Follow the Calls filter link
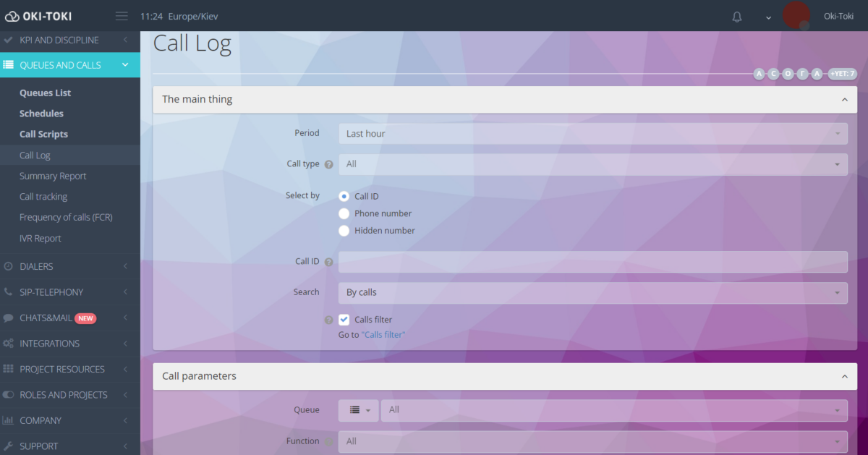 point(383,334)
